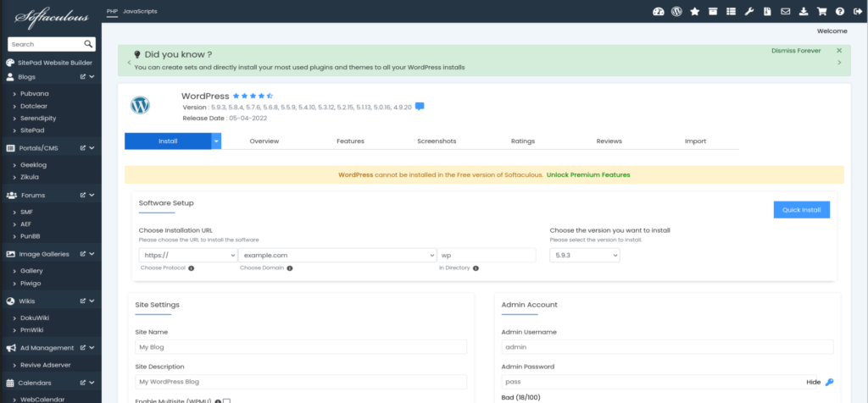
Task: Open the version 5.9.3 dropdown
Action: click(x=584, y=255)
